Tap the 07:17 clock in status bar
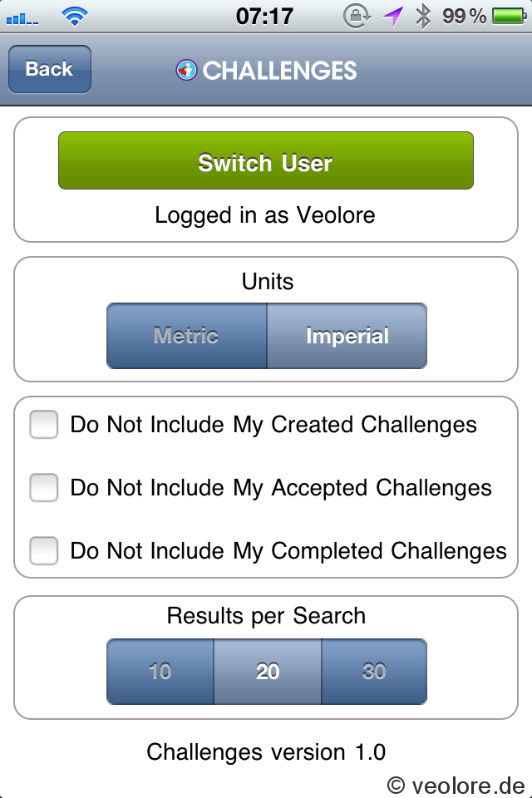 tap(264, 17)
